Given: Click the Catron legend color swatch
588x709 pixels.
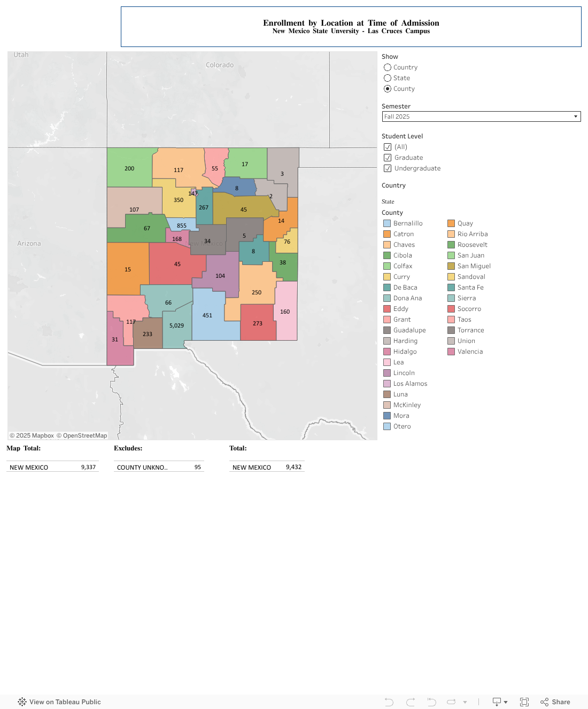Looking at the screenshot, I should tap(387, 234).
